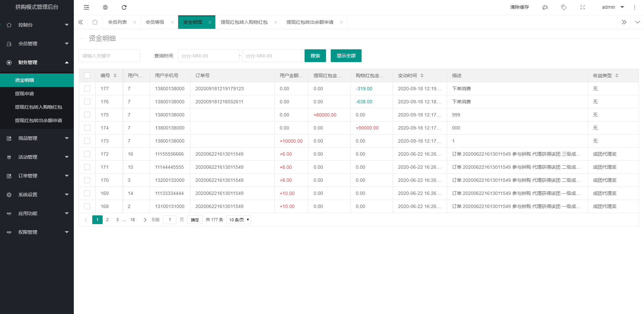Open 提现申请 in the sidebar

point(24,94)
